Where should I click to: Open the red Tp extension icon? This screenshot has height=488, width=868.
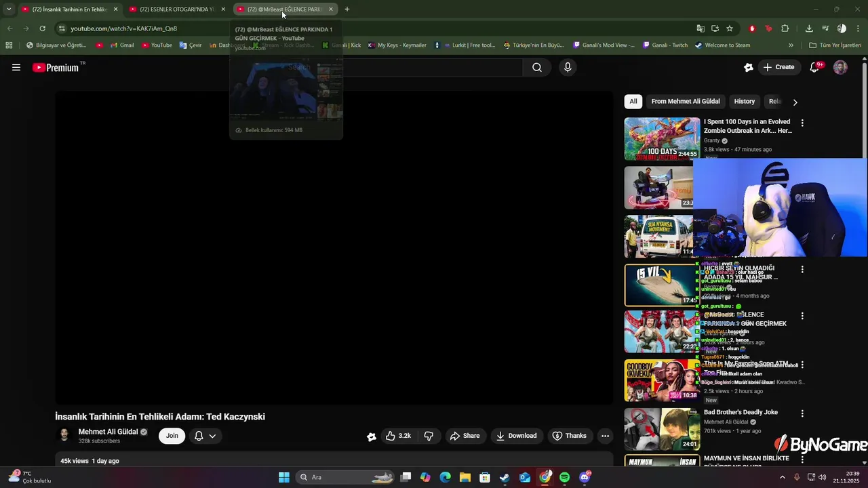point(768,28)
